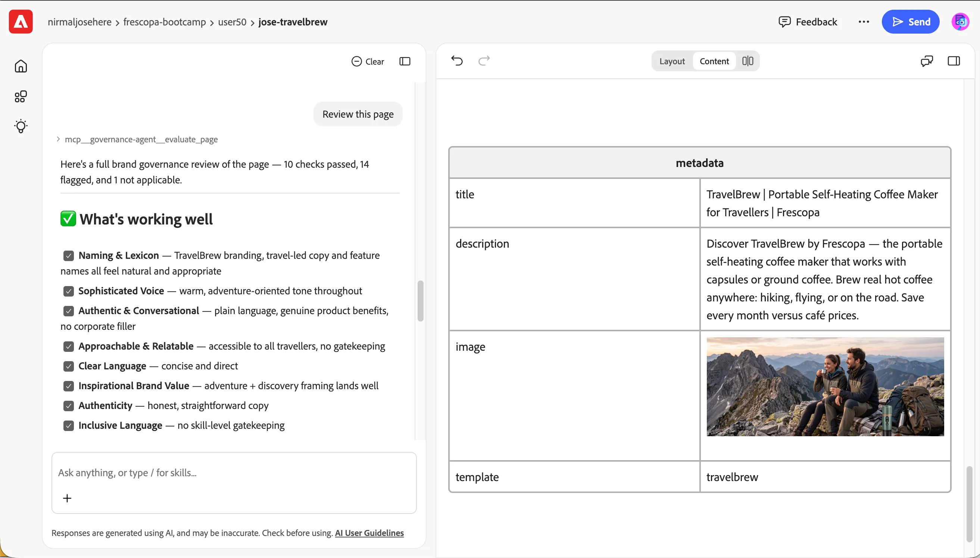Open the lightbulb insights icon
This screenshot has height=558, width=980.
pos(21,126)
